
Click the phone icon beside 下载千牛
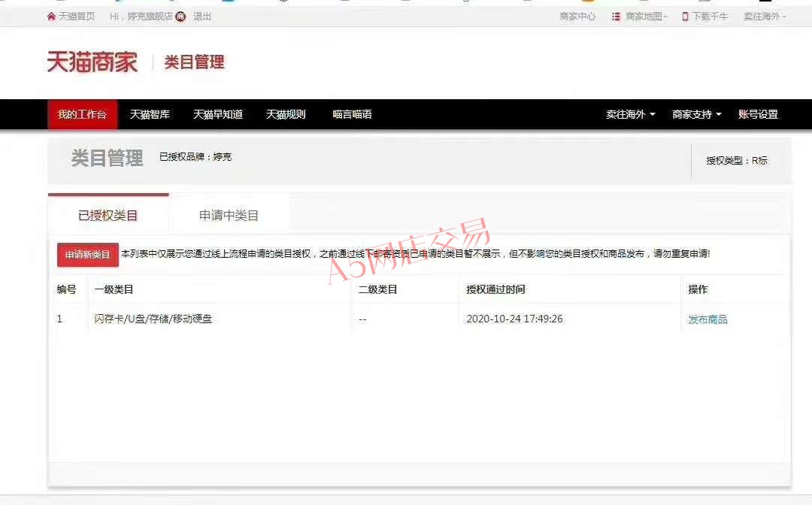tap(685, 17)
